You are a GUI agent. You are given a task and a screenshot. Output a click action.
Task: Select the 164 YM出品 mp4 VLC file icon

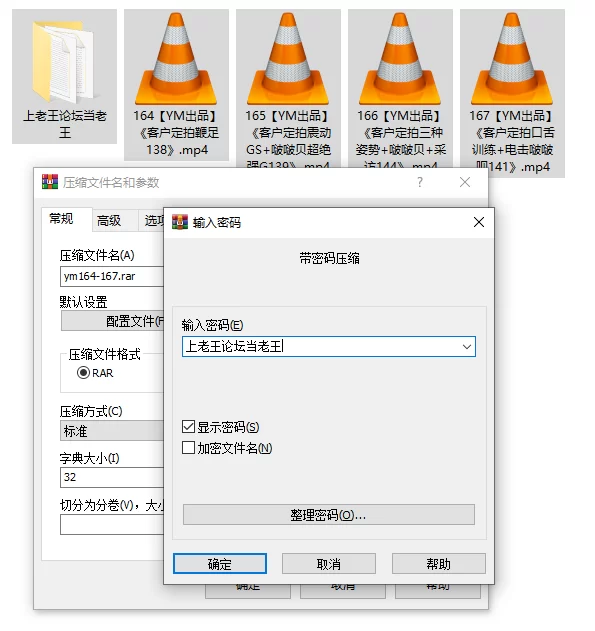tap(176, 59)
